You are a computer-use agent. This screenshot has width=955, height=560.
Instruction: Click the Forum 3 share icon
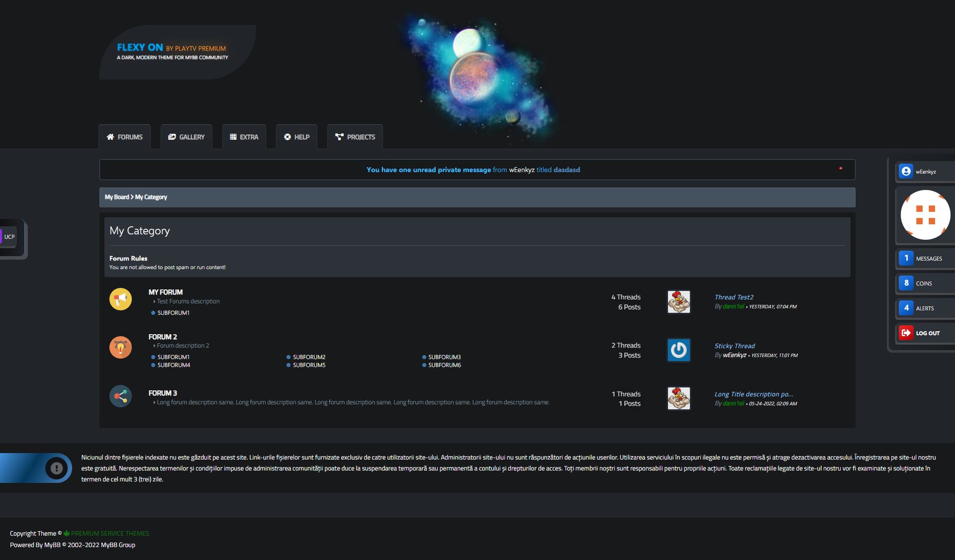click(120, 396)
